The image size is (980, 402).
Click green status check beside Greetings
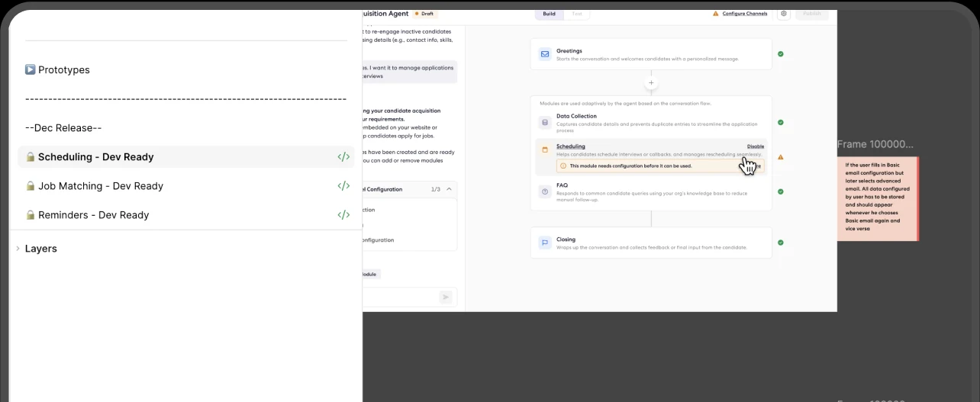pyautogui.click(x=780, y=54)
